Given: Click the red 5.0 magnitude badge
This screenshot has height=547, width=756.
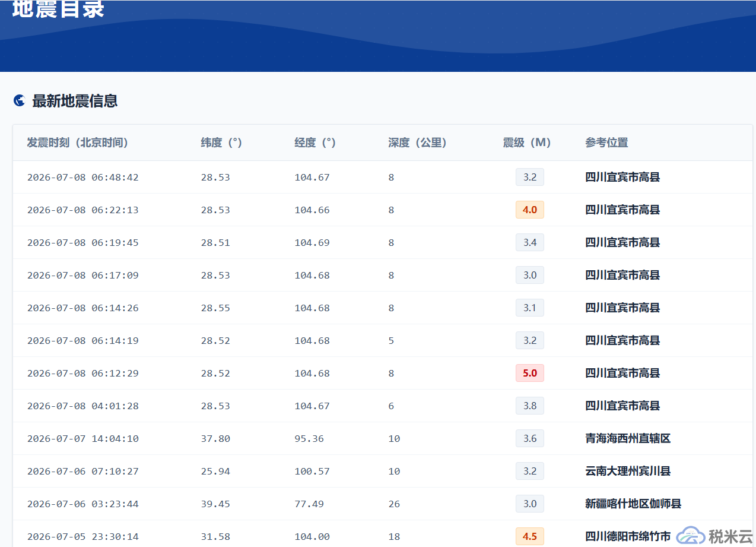Looking at the screenshot, I should coord(530,373).
